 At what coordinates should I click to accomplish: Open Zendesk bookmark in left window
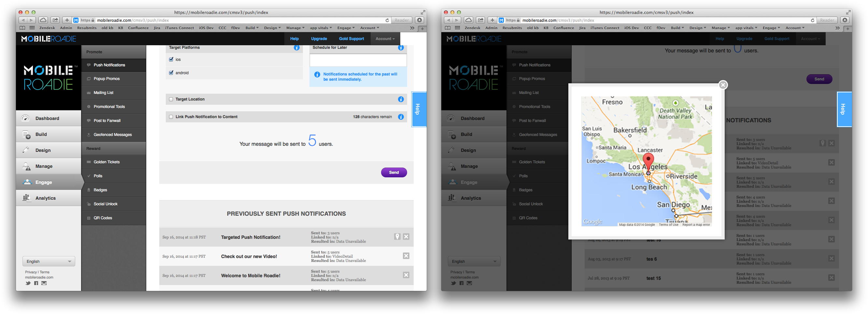(47, 28)
